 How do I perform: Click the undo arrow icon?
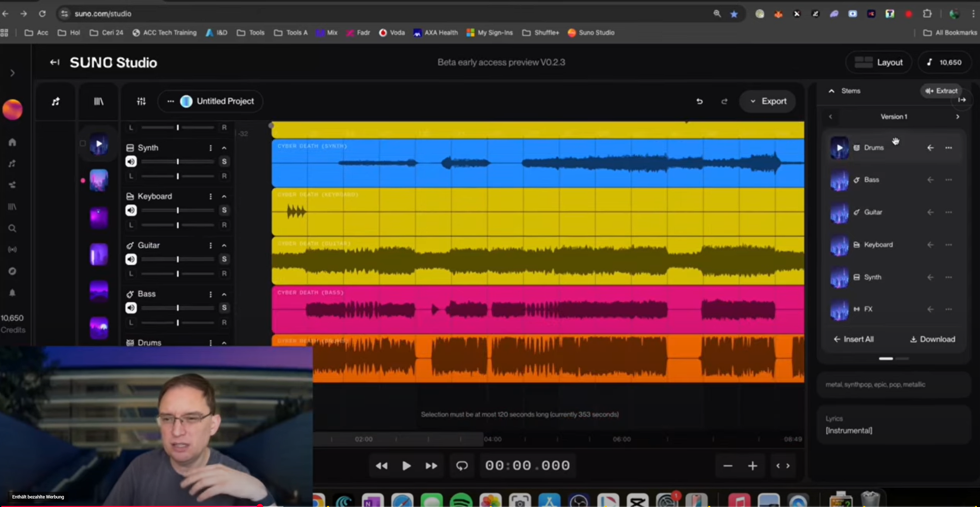pyautogui.click(x=699, y=101)
